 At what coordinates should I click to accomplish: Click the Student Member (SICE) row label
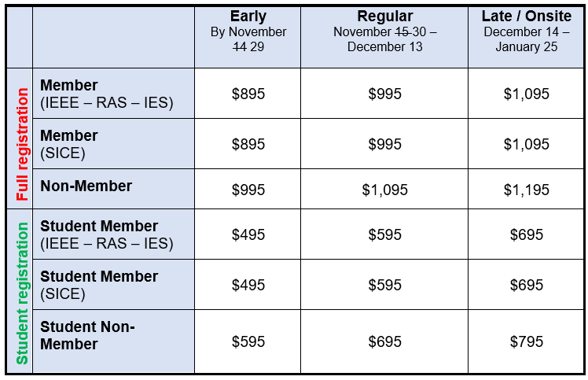pyautogui.click(x=99, y=285)
